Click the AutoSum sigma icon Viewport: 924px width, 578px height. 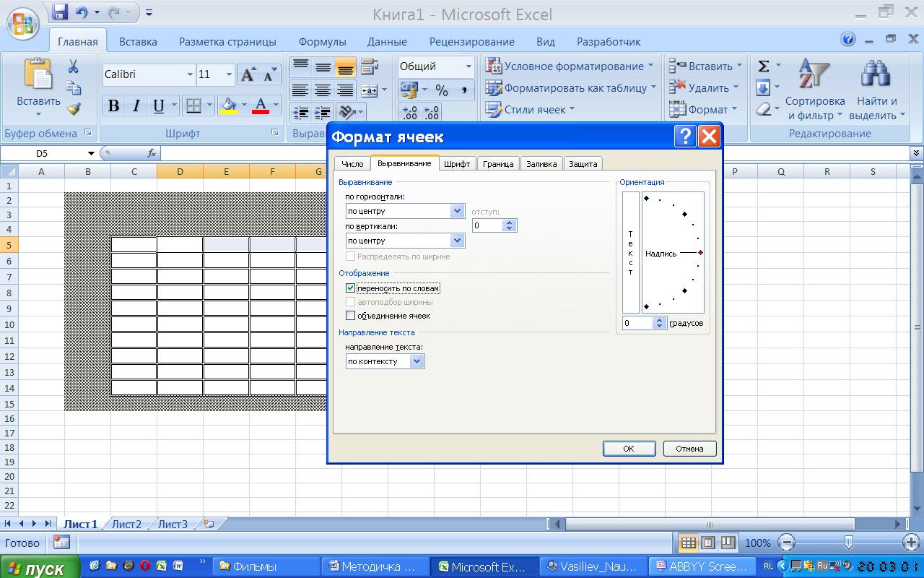coord(763,66)
